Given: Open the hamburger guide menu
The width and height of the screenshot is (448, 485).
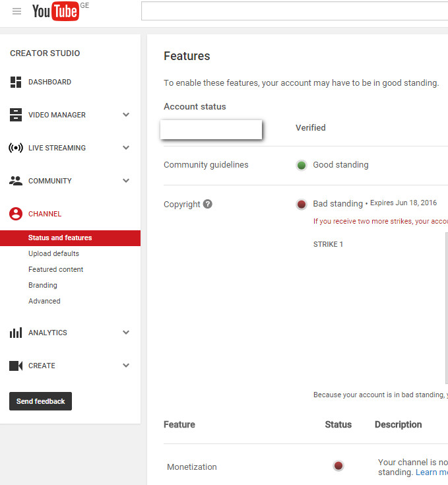Looking at the screenshot, I should tap(16, 11).
